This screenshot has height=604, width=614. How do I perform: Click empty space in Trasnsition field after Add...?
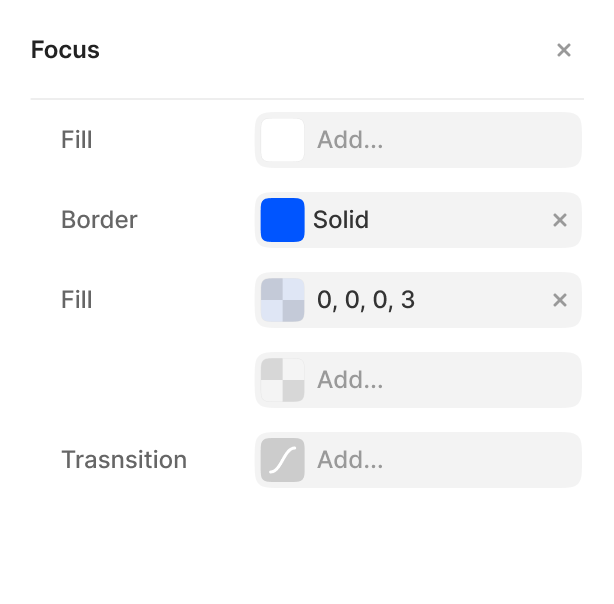[x=480, y=460]
